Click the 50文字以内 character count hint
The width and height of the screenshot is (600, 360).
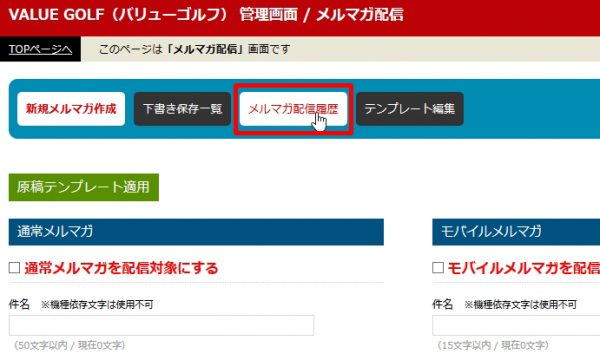(x=69, y=345)
